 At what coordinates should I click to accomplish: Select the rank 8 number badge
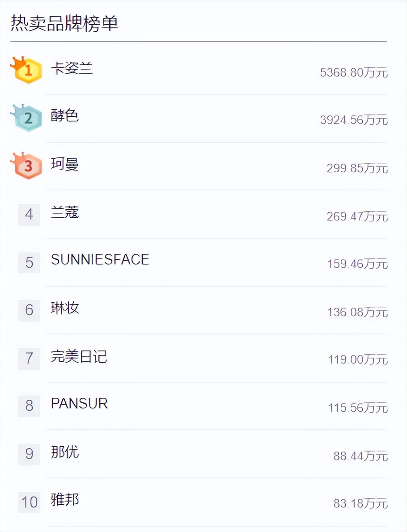point(29,407)
